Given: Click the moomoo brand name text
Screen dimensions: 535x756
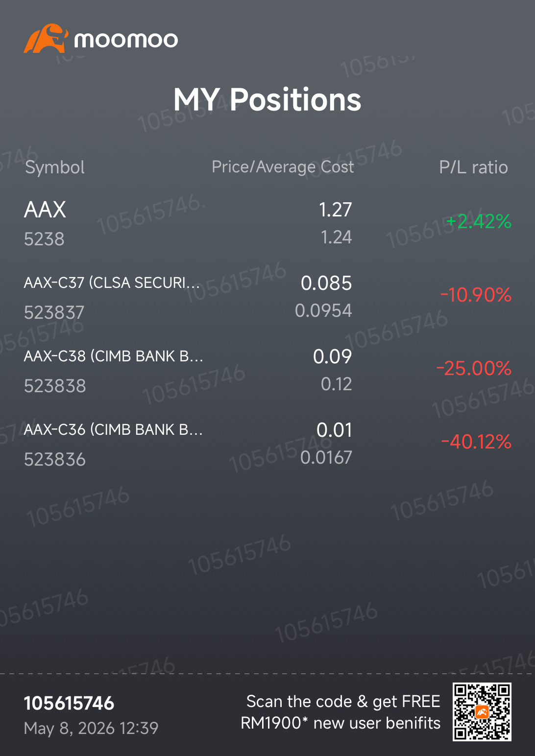Looking at the screenshot, I should click(126, 40).
